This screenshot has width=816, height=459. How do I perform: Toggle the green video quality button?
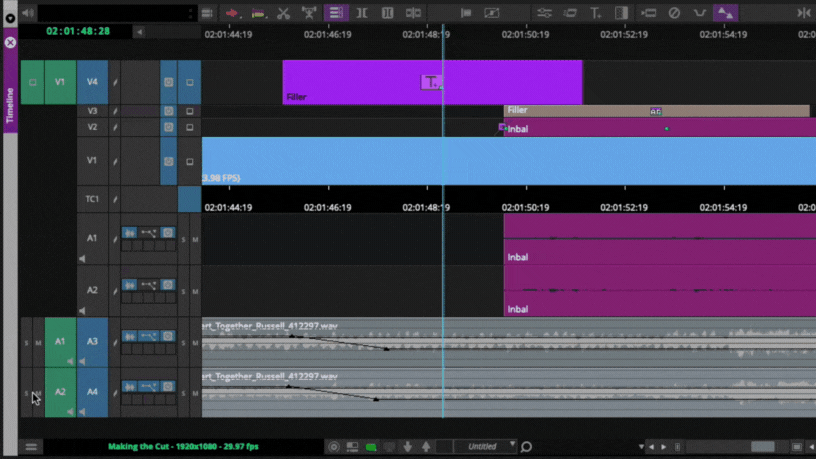(371, 447)
